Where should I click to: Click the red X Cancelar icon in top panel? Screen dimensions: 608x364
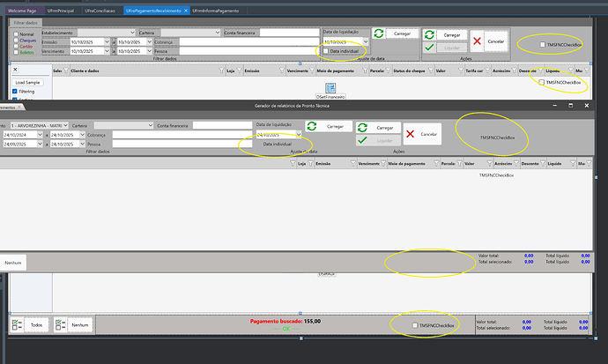pos(476,41)
